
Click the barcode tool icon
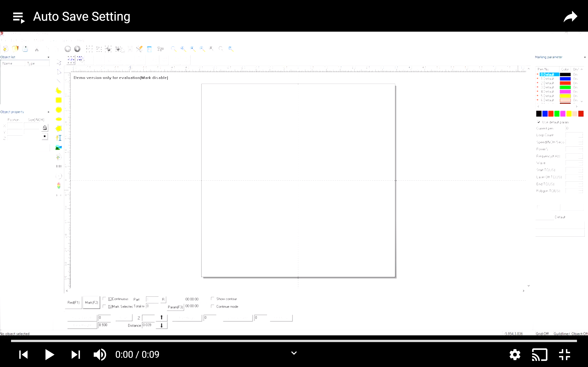pos(58,166)
